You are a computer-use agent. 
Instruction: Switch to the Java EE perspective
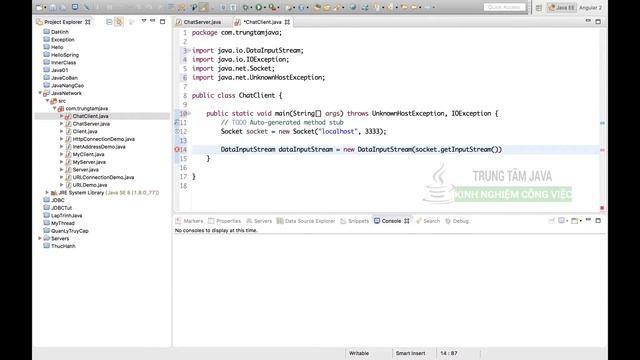tap(562, 7)
